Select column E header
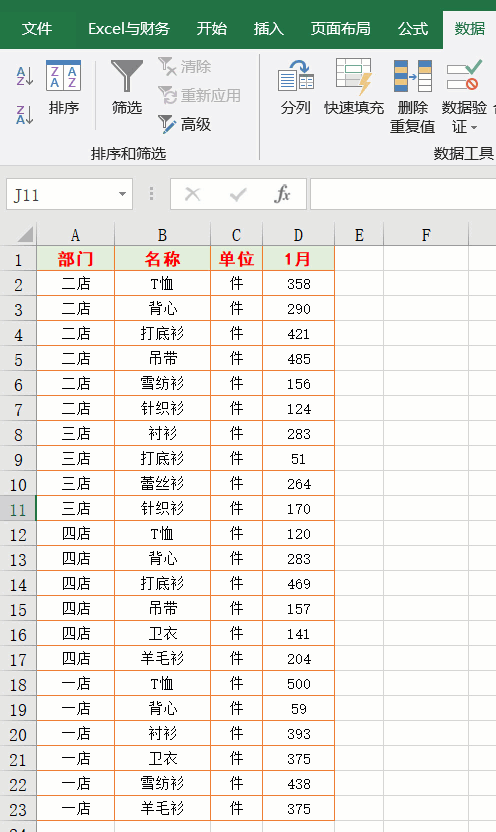Screen dimensions: 496x832 pyautogui.click(x=359, y=235)
